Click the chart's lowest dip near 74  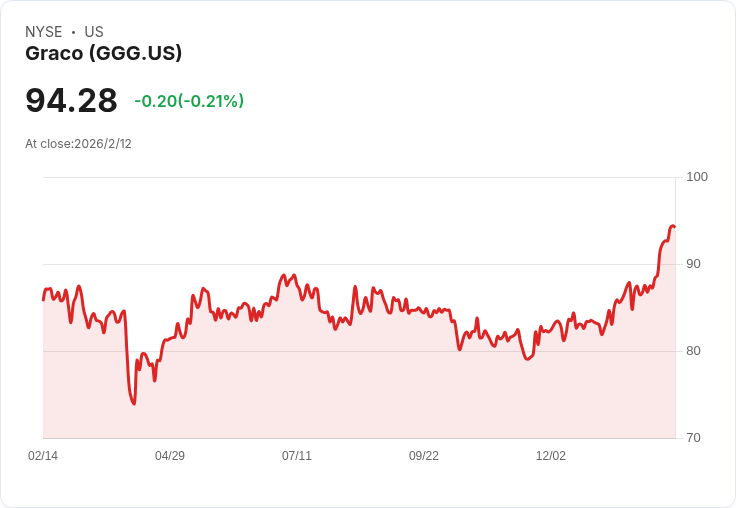133,403
